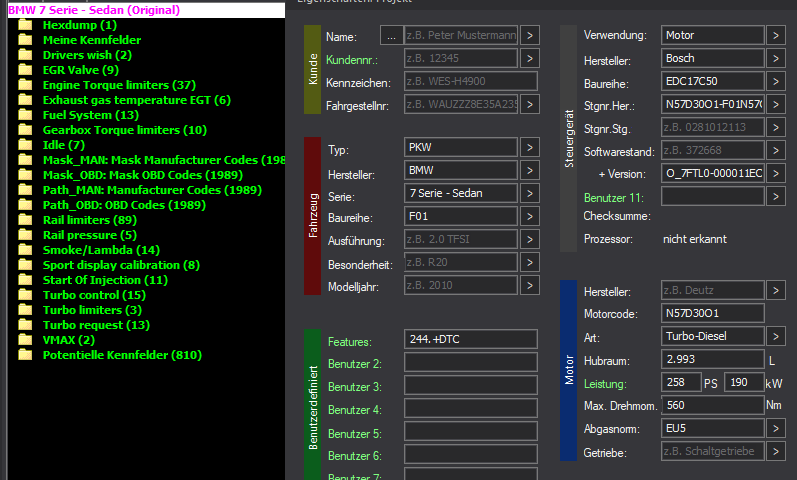The image size is (797, 480).
Task: Click the Motorcode N57D30O1 field
Action: [713, 313]
